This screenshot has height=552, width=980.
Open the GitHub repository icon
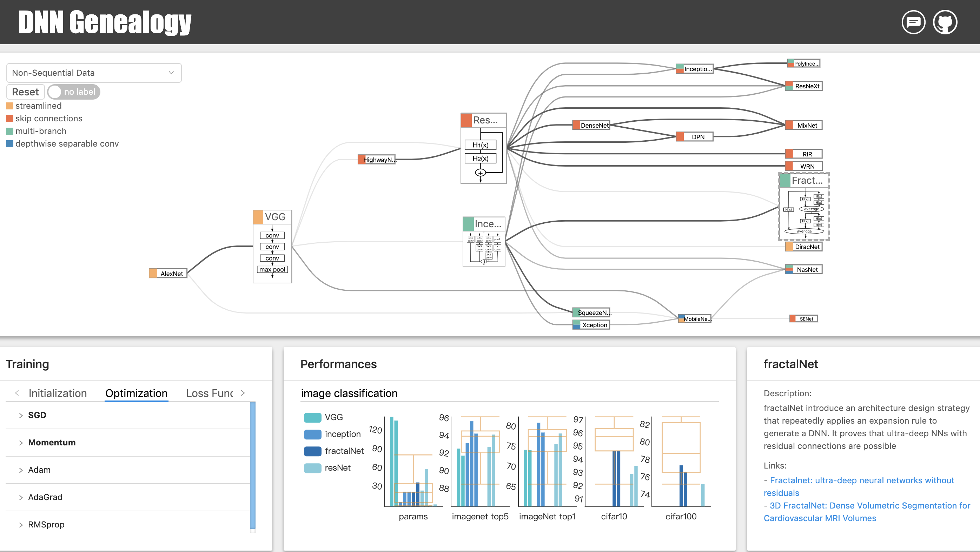(x=945, y=22)
